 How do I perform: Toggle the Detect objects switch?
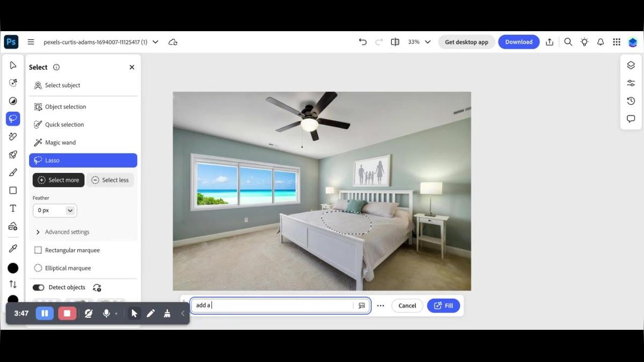tap(39, 287)
